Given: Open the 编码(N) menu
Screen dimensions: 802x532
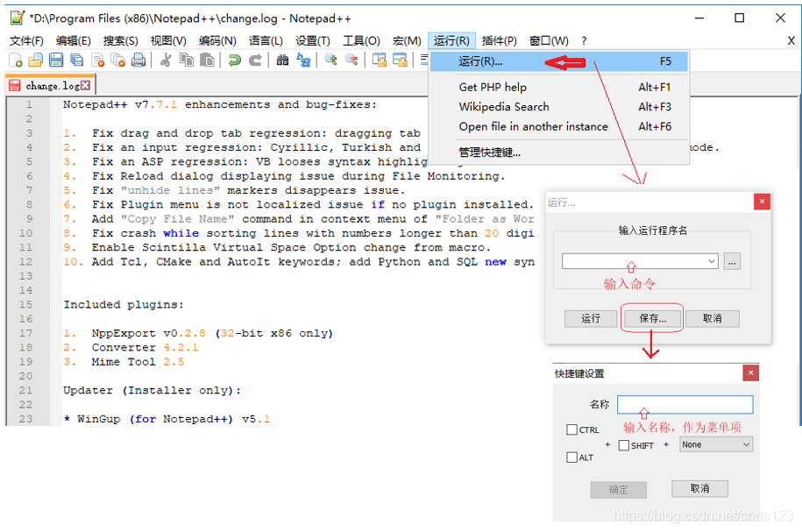Looking at the screenshot, I should tap(217, 41).
